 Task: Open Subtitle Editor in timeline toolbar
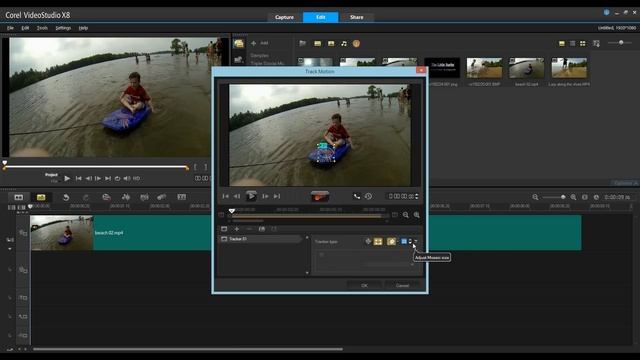[x=182, y=197]
